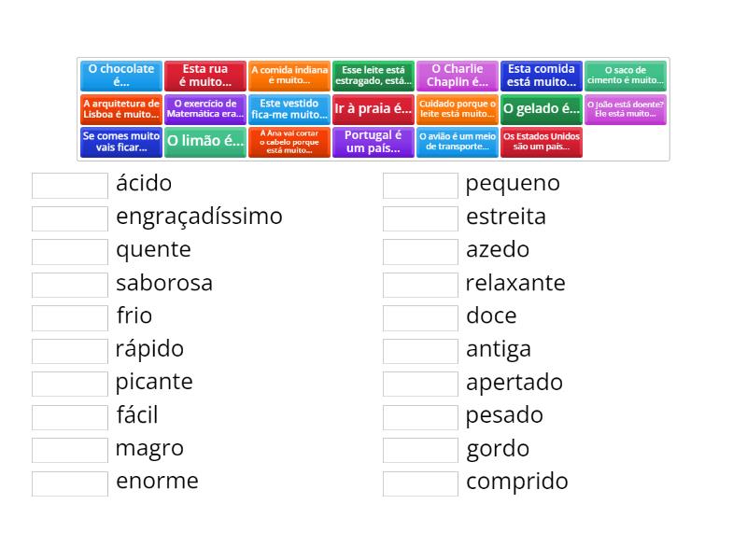The image size is (747, 560).
Task: Click the card "A comida indiana é muito..."
Action: click(289, 75)
